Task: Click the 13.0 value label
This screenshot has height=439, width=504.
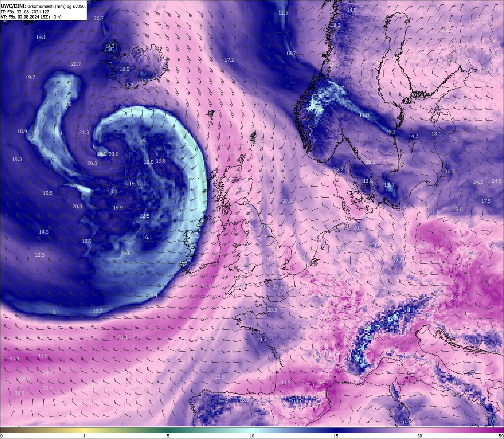Action: coord(112,192)
